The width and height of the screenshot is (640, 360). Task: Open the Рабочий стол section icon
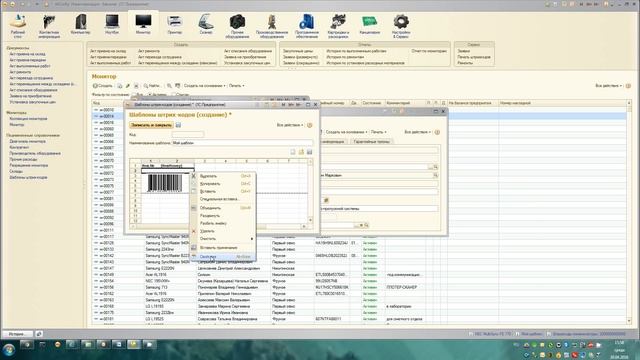[x=18, y=26]
